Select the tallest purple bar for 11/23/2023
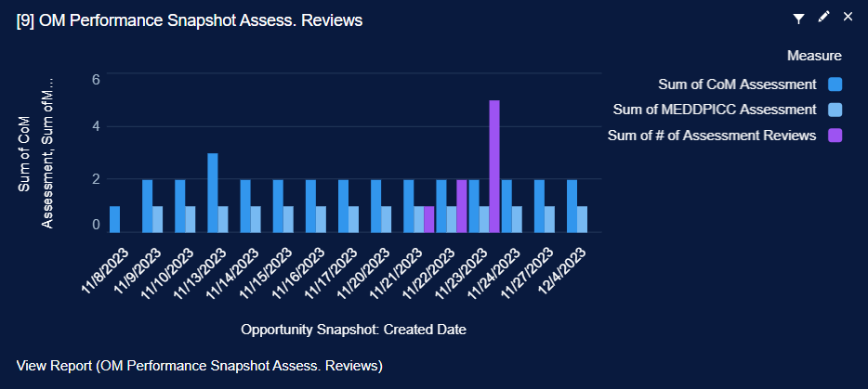 494,166
